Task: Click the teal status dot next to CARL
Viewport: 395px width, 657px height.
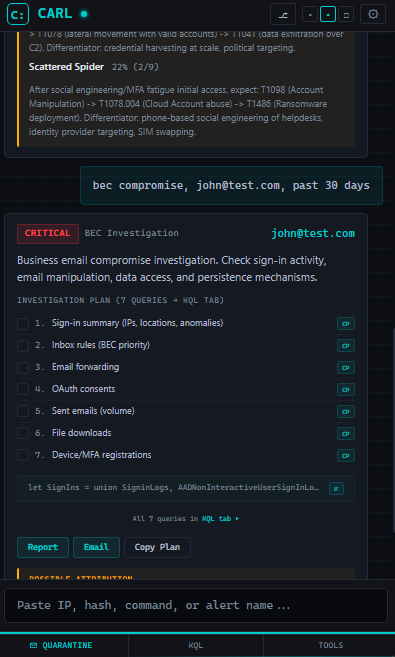Action: tap(84, 14)
